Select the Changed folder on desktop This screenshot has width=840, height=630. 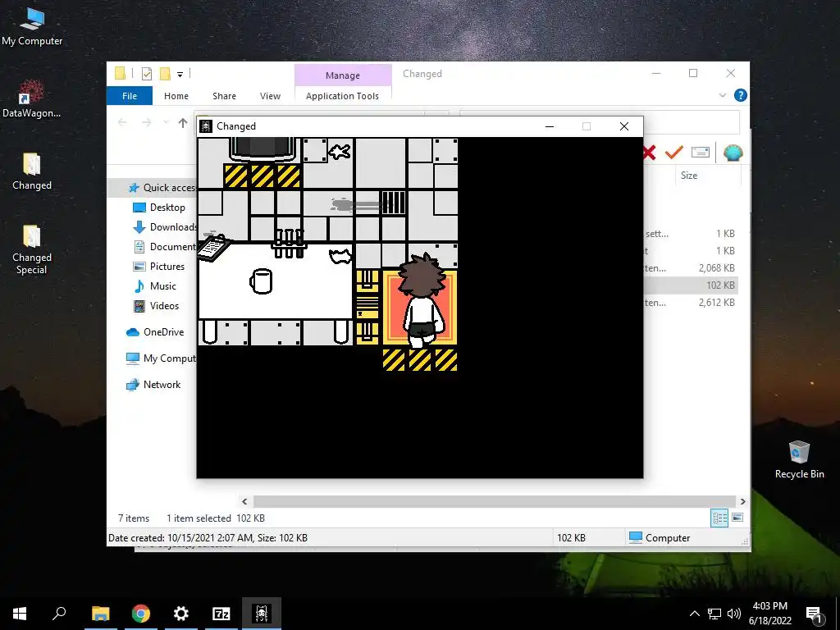coord(32,171)
